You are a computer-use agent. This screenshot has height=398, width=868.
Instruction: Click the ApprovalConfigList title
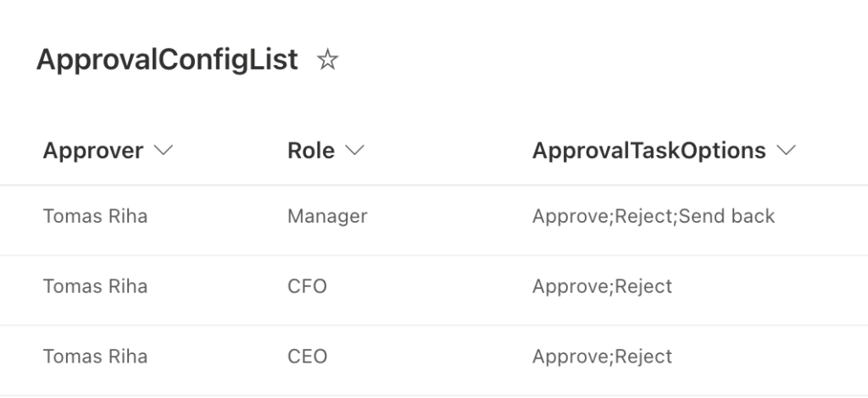pos(167,59)
